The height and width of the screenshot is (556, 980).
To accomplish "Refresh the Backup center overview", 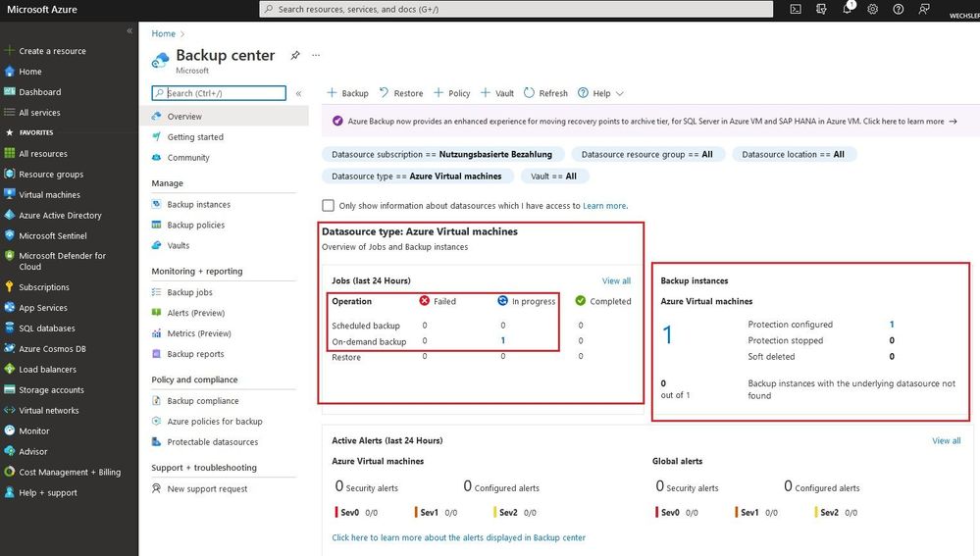I will point(545,93).
